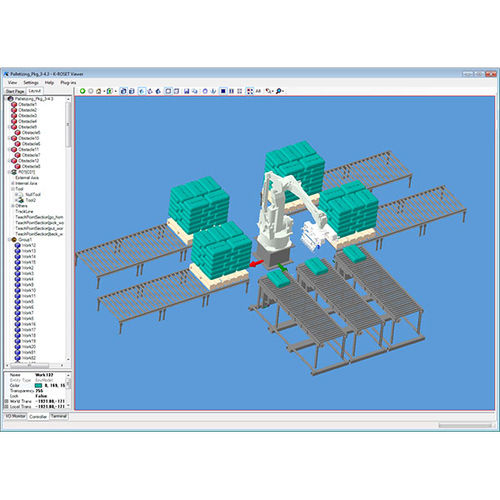Click the fit-all arrows toolbar icon
Viewport: 500px width, 500px height.
(250, 91)
